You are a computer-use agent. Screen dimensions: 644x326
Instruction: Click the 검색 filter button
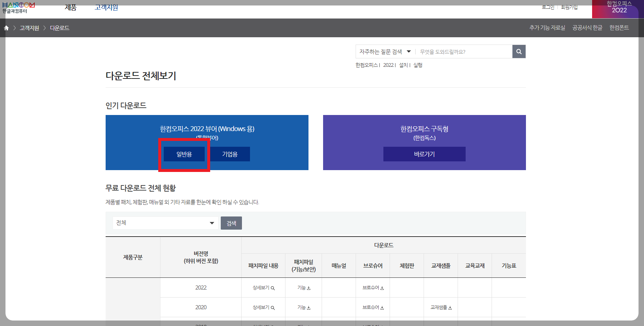coord(231,223)
